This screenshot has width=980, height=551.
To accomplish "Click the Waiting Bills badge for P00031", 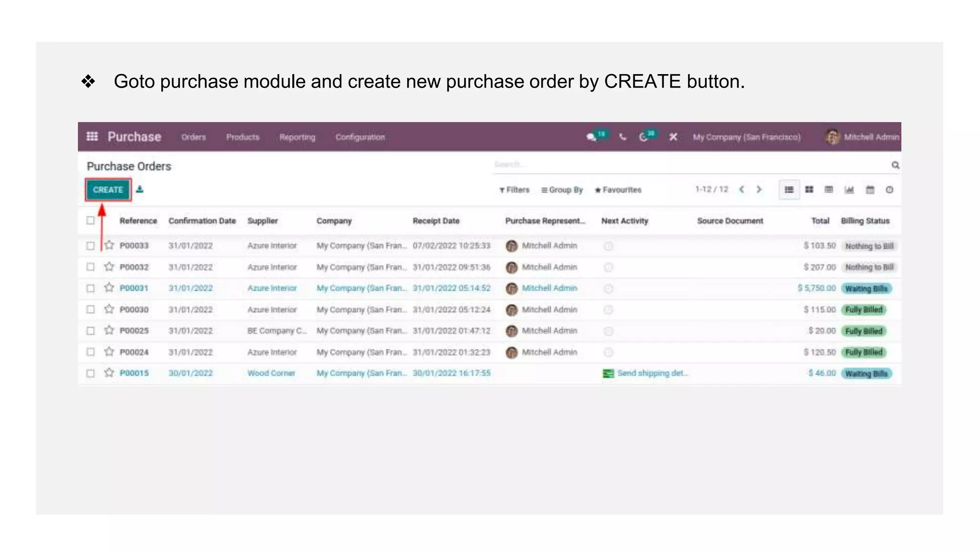I will pyautogui.click(x=867, y=288).
